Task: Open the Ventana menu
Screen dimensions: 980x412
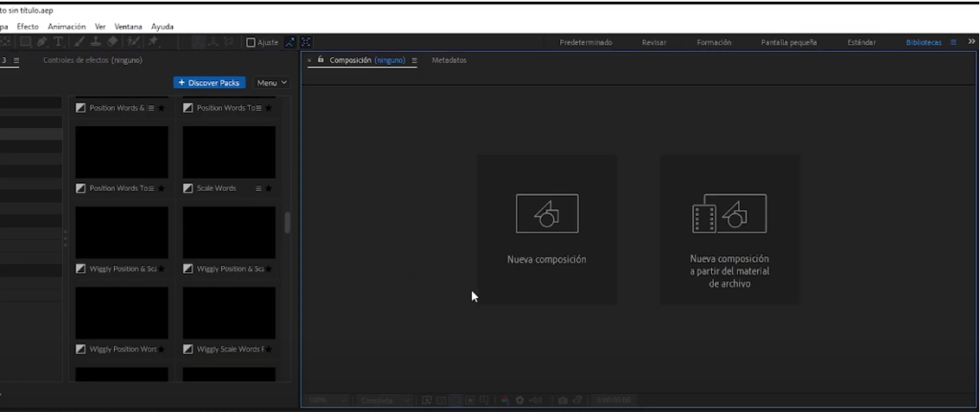Action: [128, 27]
